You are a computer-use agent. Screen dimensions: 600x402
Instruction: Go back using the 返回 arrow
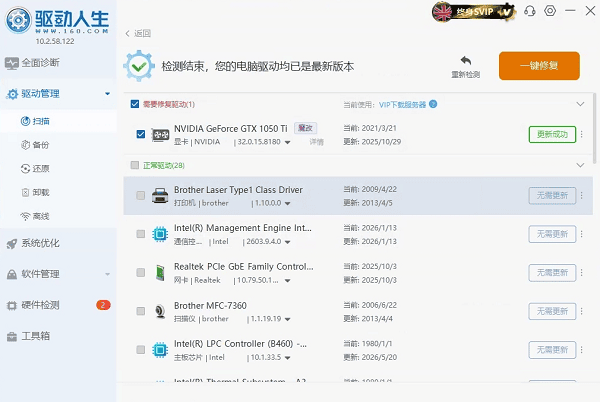pos(128,34)
